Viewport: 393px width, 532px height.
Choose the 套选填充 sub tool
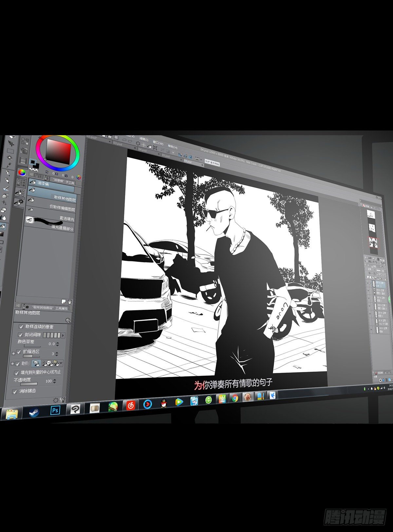pyautogui.click(x=66, y=219)
